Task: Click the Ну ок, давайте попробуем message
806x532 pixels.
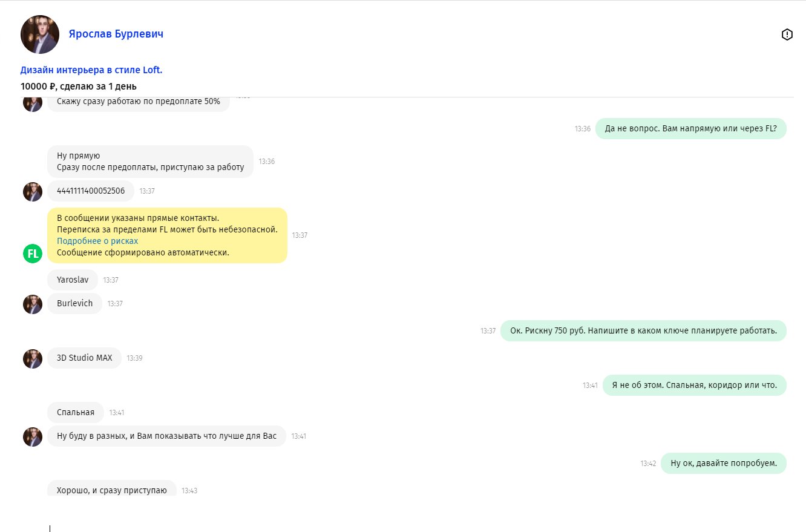Action: [x=723, y=464]
